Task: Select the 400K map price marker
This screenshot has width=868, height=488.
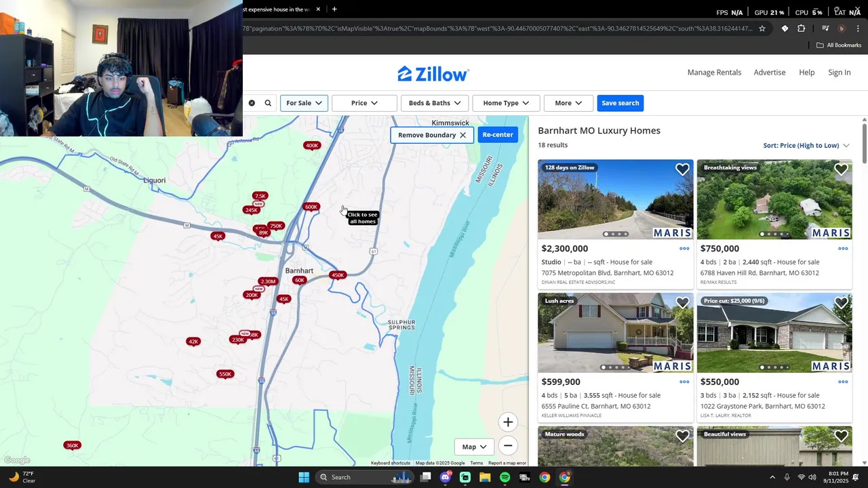Action: [x=312, y=145]
